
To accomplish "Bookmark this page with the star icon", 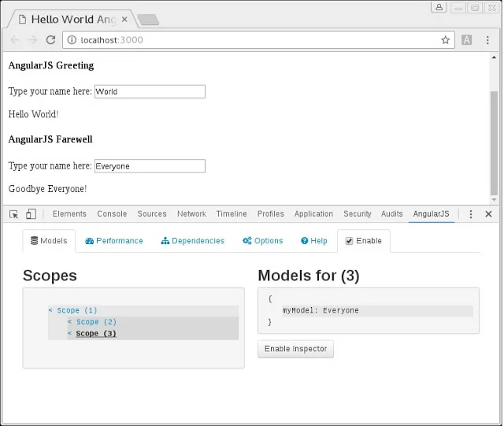I will pos(445,40).
